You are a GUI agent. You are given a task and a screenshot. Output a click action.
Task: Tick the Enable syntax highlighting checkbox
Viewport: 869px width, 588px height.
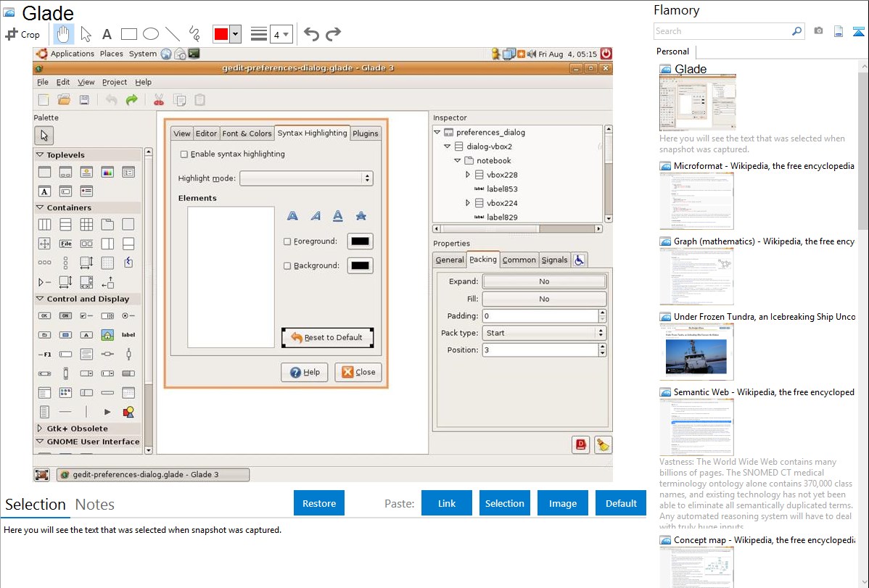pyautogui.click(x=184, y=154)
